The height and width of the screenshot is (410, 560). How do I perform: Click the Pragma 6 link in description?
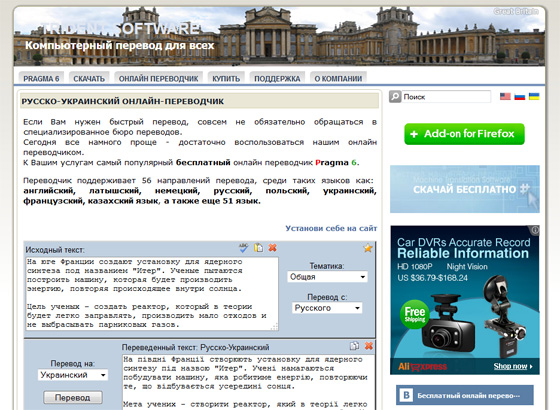coord(336,162)
